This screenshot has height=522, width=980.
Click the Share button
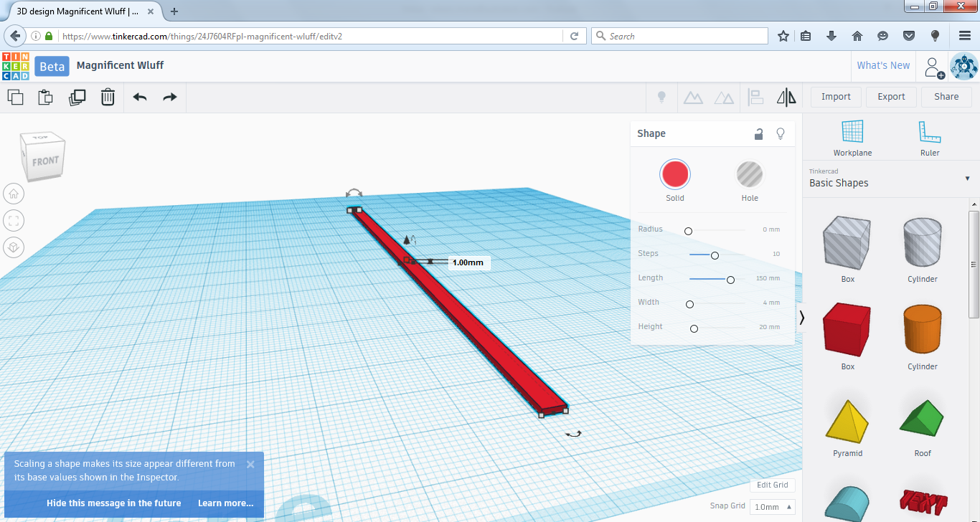point(946,97)
